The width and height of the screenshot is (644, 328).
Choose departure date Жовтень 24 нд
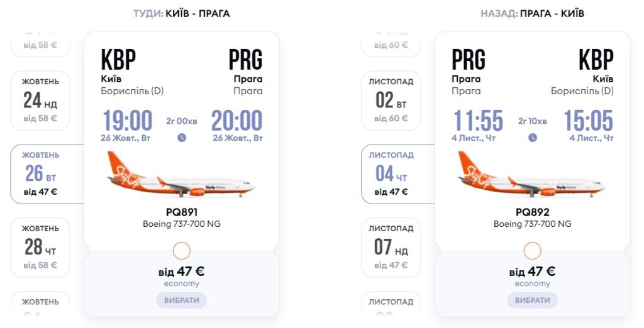40,101
